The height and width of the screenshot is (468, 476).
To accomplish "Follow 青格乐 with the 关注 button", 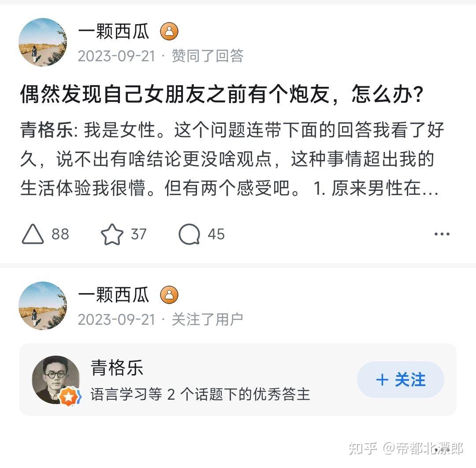I will (x=400, y=380).
